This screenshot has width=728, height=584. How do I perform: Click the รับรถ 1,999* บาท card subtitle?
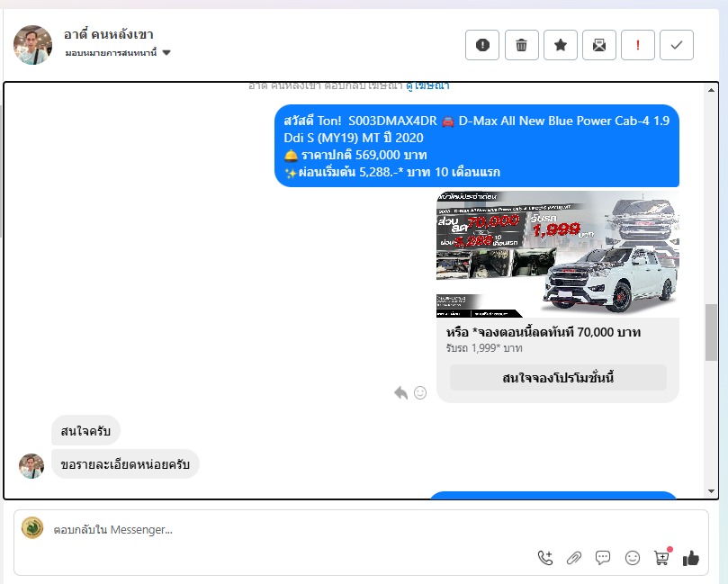484,348
